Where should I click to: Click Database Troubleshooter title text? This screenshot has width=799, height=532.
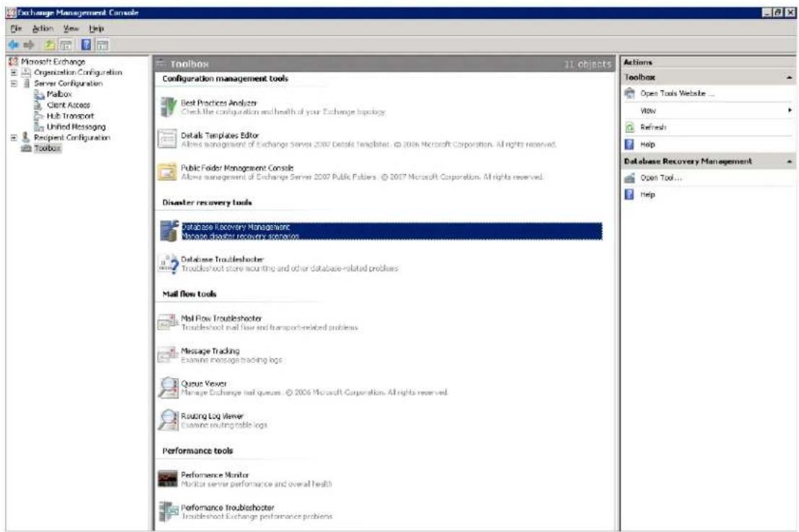(x=222, y=259)
